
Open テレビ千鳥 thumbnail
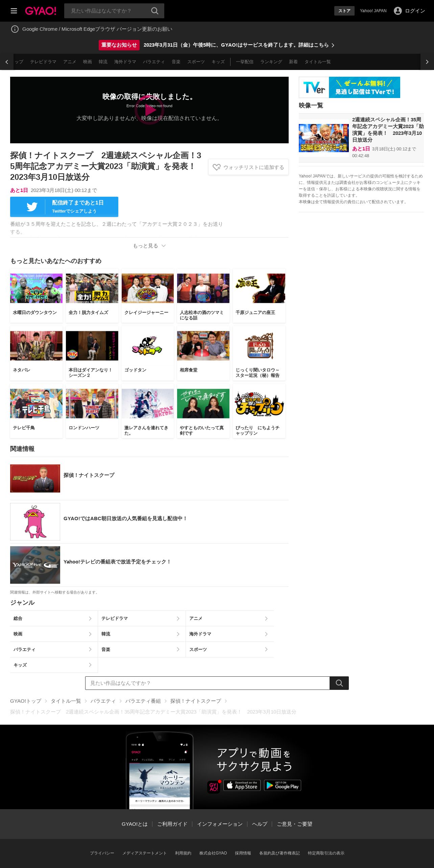[37, 404]
